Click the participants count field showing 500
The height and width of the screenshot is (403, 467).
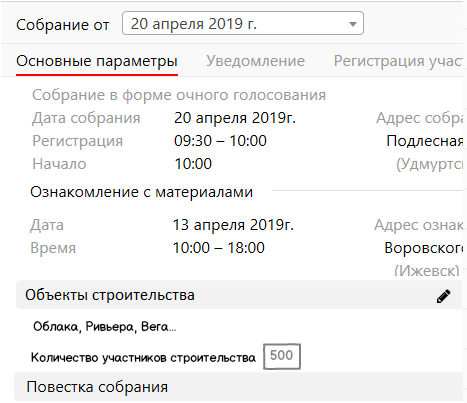pos(282,356)
